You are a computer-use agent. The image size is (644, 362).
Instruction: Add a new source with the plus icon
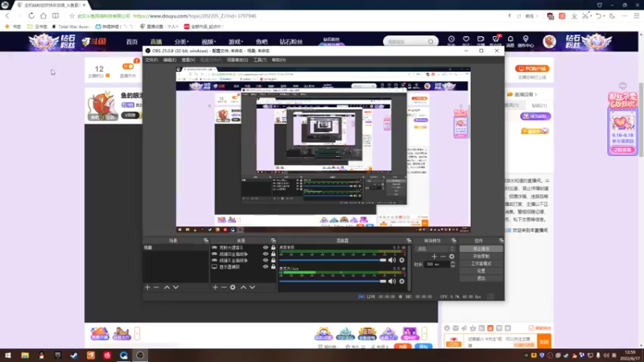coord(215,287)
